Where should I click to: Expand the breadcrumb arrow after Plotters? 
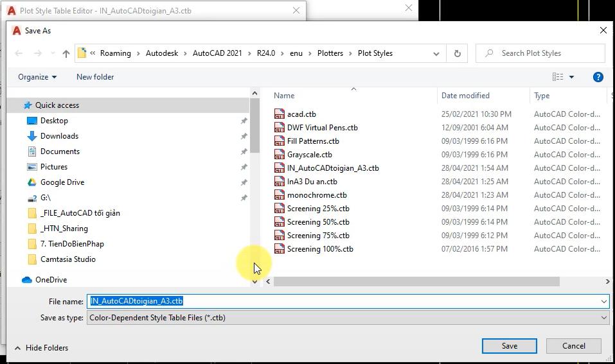click(x=350, y=54)
